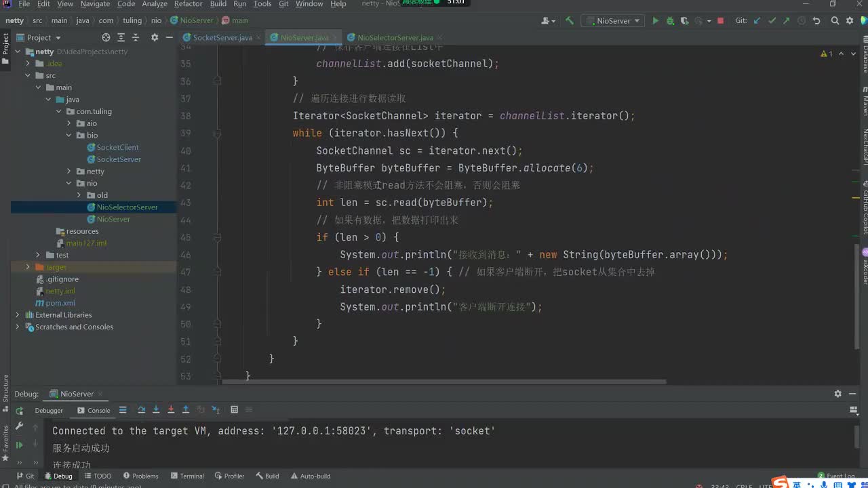Click nio breadcrumb in navigation bar

(156, 20)
